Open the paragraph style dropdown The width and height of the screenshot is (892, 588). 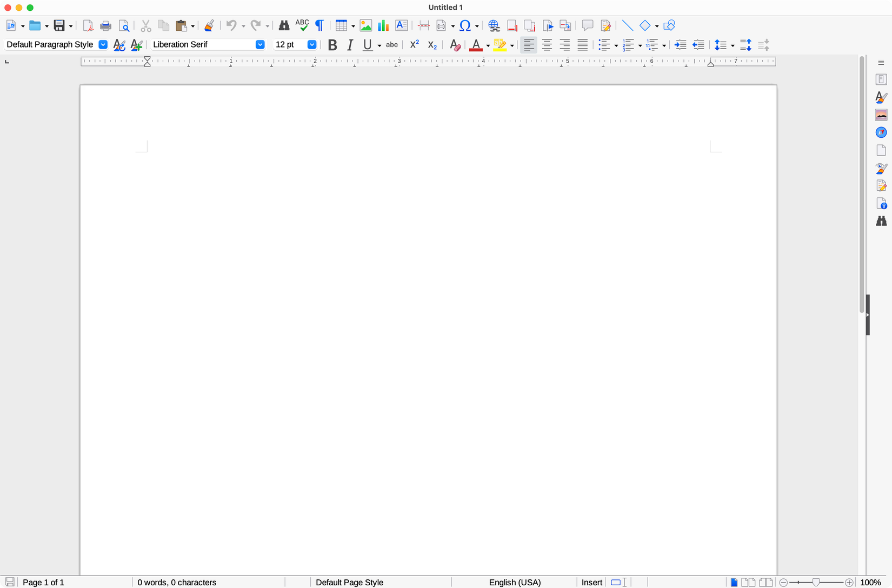(x=103, y=44)
